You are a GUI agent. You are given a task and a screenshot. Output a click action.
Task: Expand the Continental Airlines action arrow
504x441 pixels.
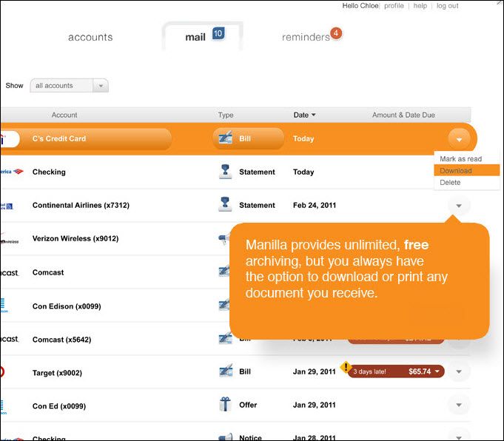click(x=459, y=206)
